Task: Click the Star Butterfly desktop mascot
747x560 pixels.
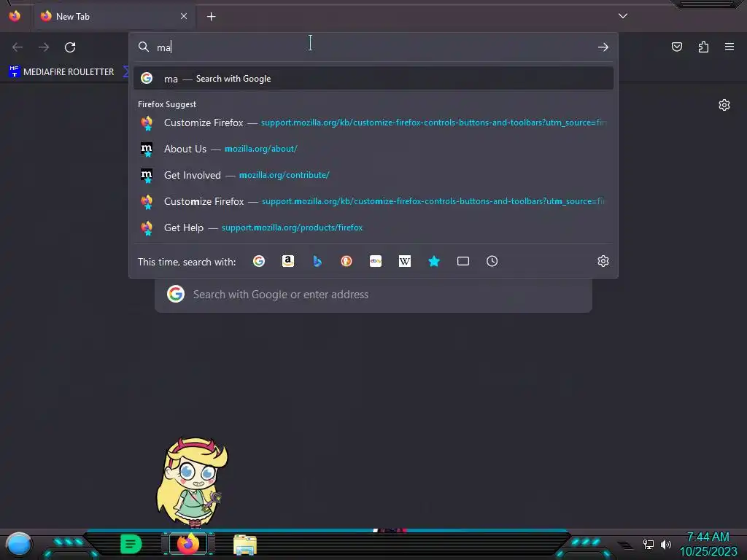Action: (192, 481)
